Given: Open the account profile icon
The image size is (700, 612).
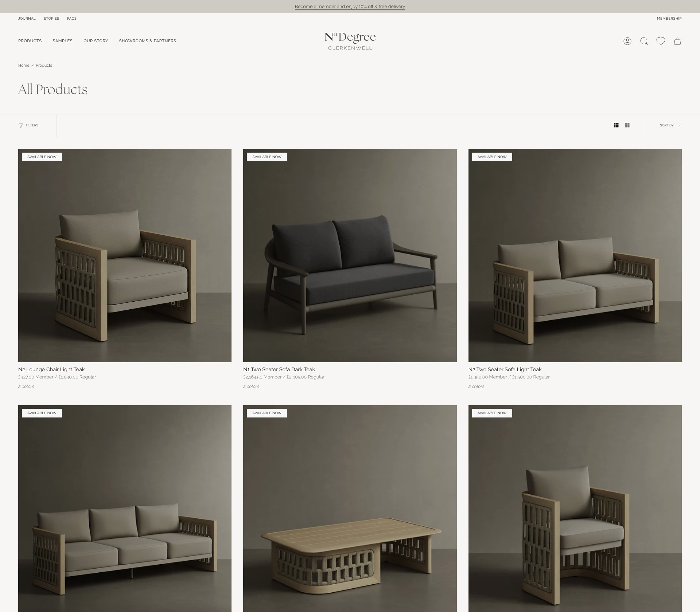Looking at the screenshot, I should 627,41.
